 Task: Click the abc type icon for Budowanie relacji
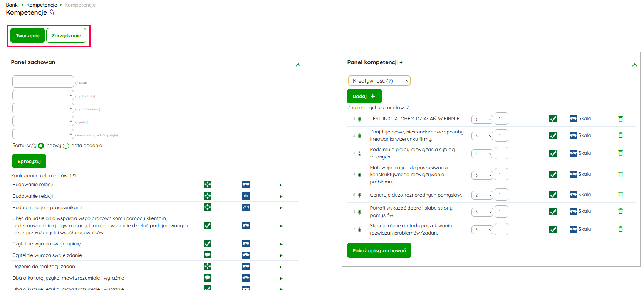pyautogui.click(x=246, y=196)
